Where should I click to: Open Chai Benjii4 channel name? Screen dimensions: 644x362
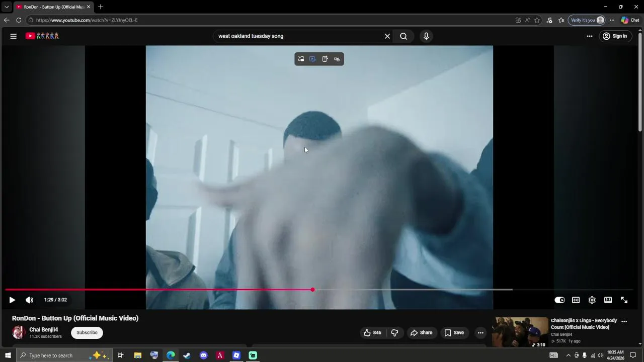(44, 330)
